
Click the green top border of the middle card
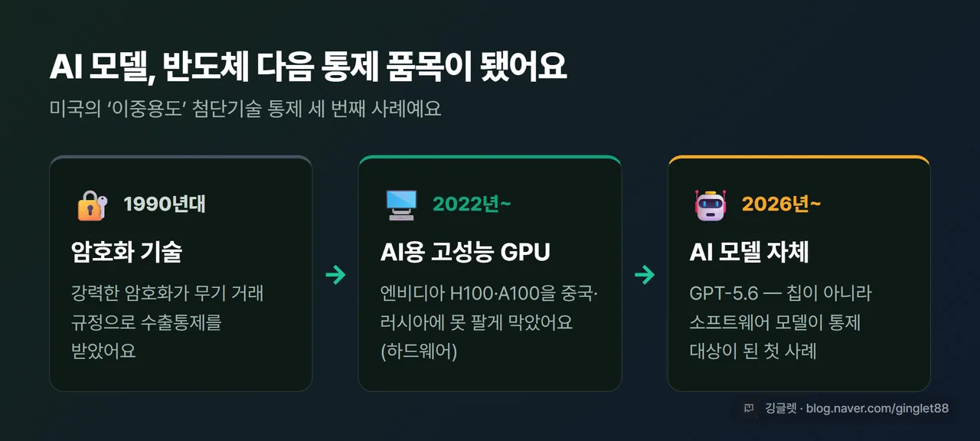[x=489, y=158]
